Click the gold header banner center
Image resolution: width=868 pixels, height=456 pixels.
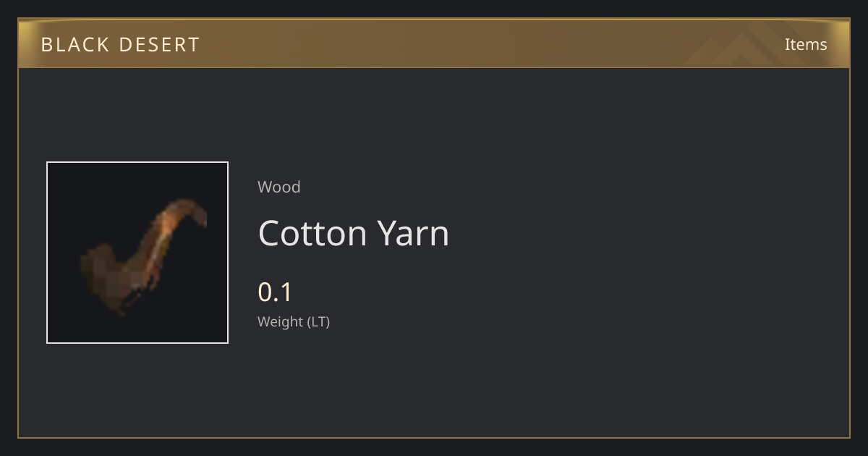[x=434, y=43]
